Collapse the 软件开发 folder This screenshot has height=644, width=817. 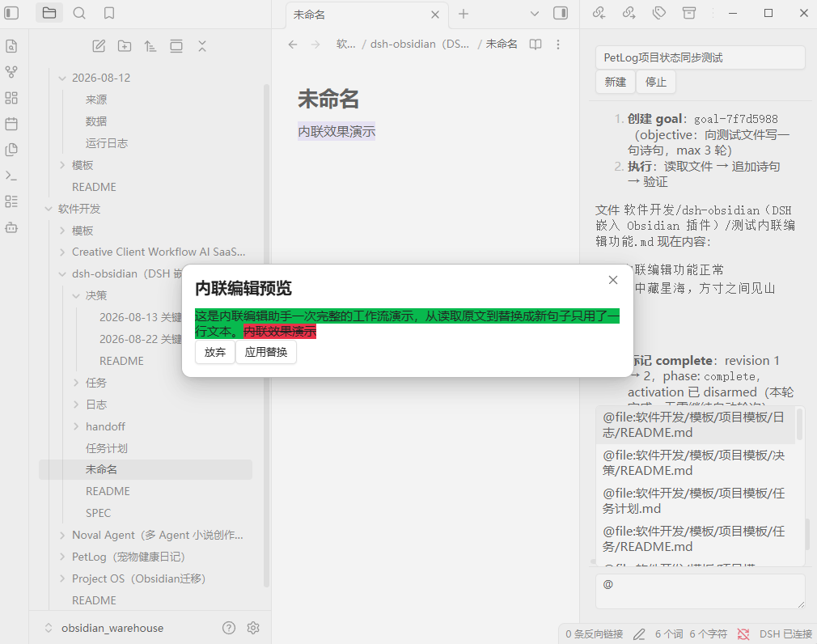49,209
